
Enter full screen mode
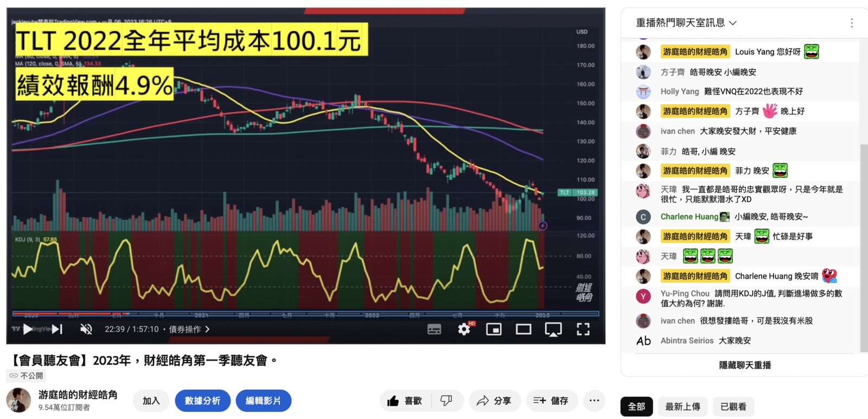(x=583, y=329)
